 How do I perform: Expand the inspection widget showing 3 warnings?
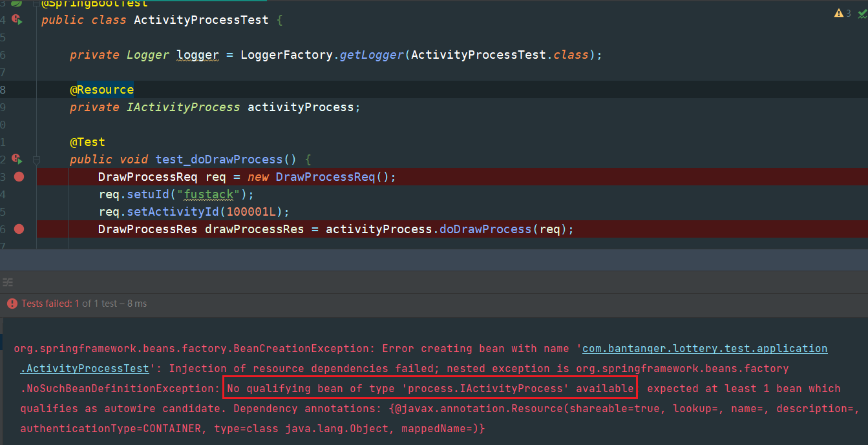tap(843, 13)
